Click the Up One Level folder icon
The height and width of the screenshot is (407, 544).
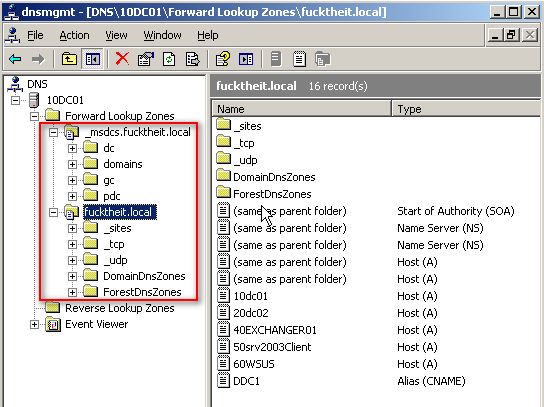click(x=69, y=59)
